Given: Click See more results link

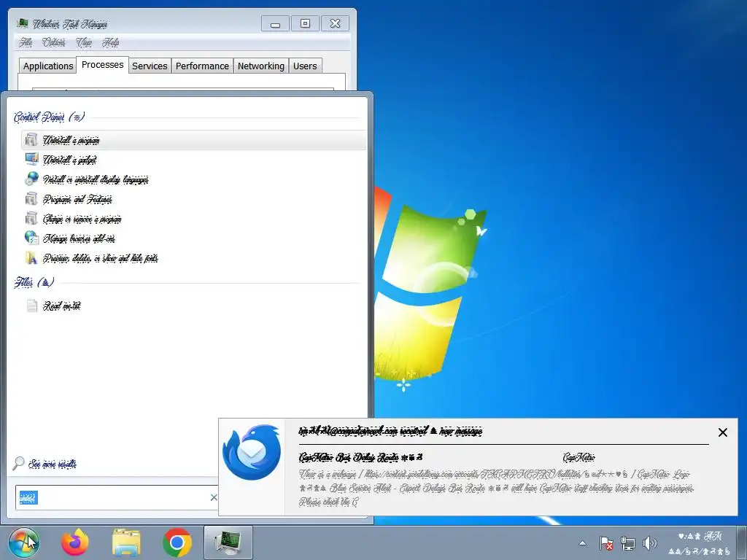Looking at the screenshot, I should tap(53, 464).
